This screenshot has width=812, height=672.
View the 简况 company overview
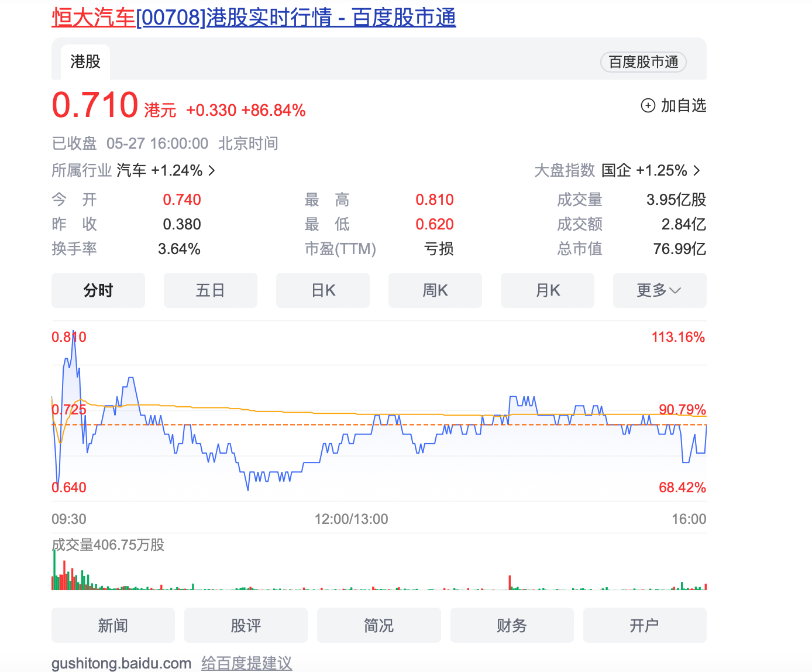pos(379,625)
